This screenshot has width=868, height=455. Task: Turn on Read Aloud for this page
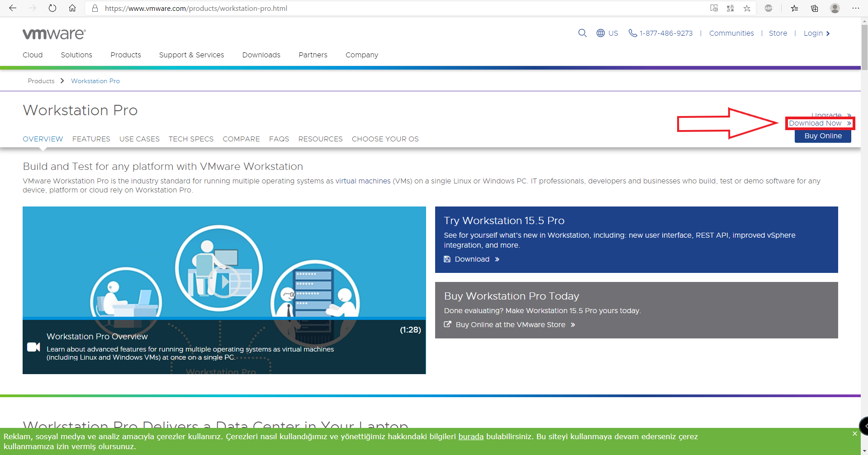coord(714,8)
